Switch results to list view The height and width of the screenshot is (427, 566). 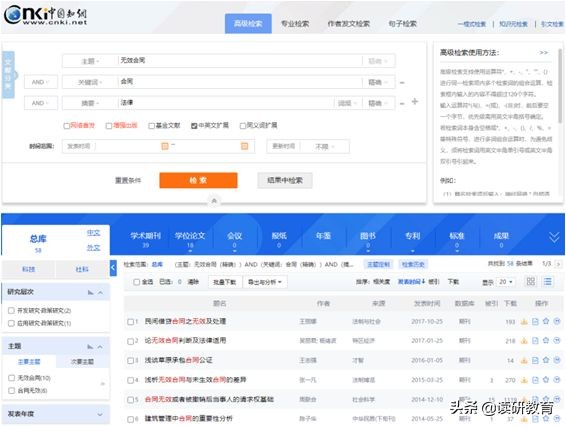[548, 282]
